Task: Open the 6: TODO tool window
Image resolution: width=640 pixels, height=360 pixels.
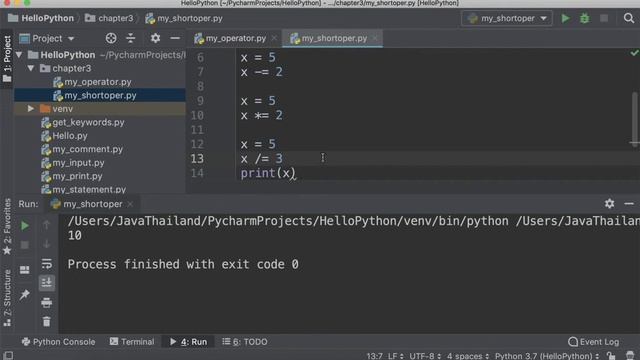Action: coord(245,342)
